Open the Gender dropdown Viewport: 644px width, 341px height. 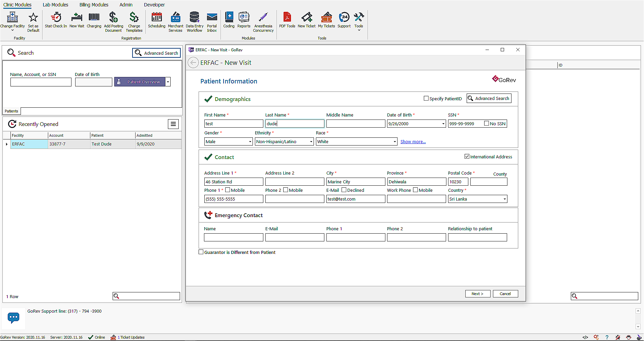point(250,142)
